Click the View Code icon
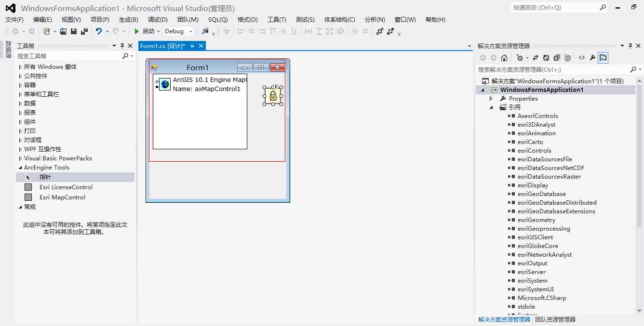 pos(582,58)
